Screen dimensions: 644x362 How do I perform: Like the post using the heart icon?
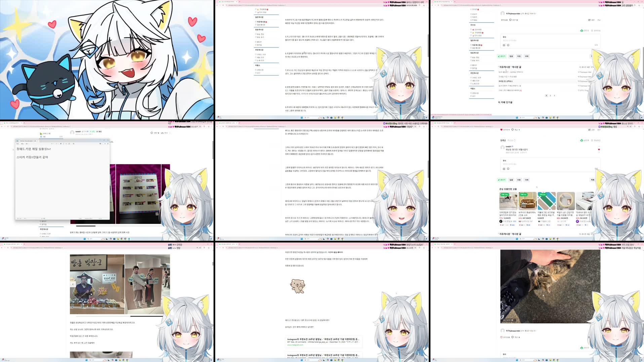501,129
